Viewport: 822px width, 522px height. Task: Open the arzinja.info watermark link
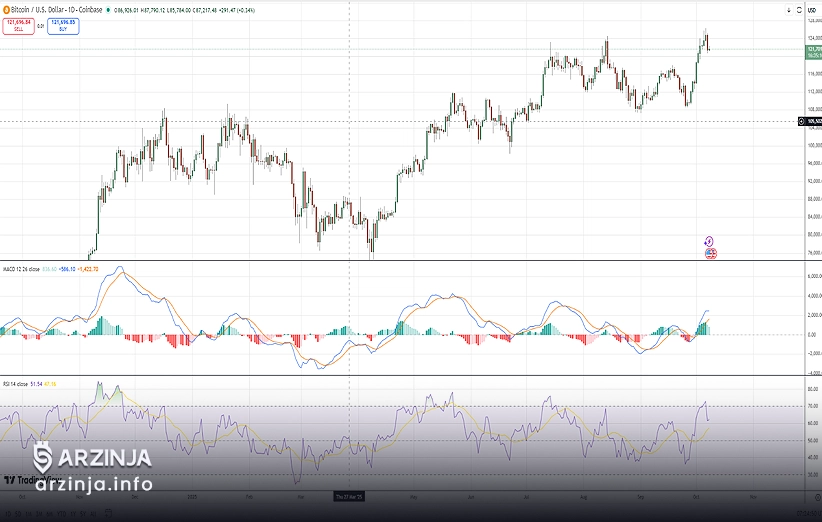(94, 485)
